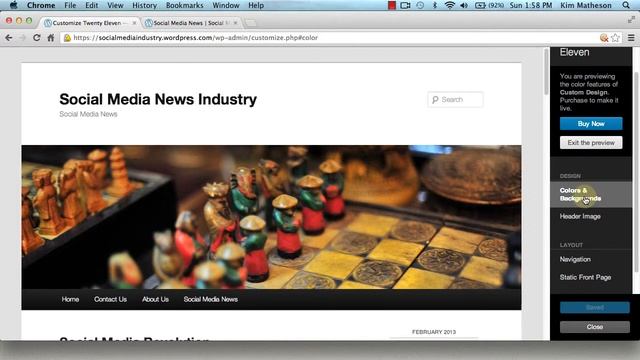The image size is (640, 360).
Task: Click the Home navigation link
Action: pyautogui.click(x=70, y=299)
